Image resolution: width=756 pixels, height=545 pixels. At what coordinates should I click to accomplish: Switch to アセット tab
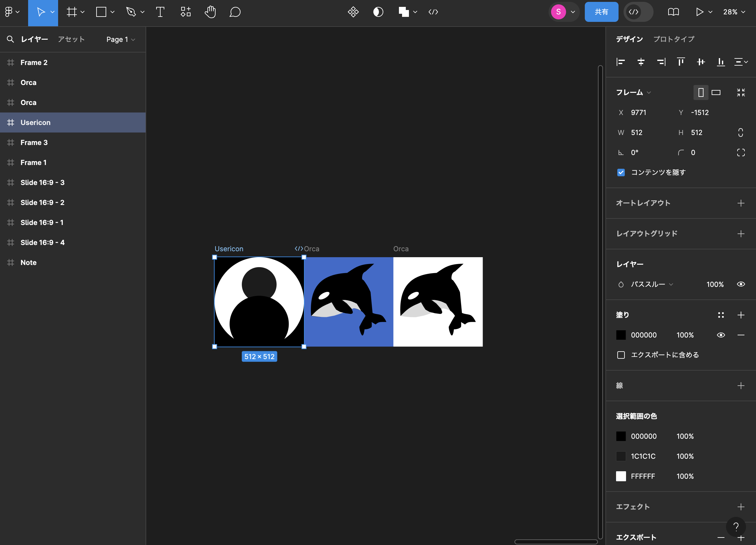(71, 39)
